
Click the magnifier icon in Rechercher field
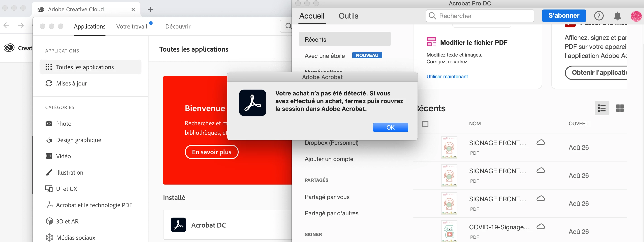[x=432, y=16]
